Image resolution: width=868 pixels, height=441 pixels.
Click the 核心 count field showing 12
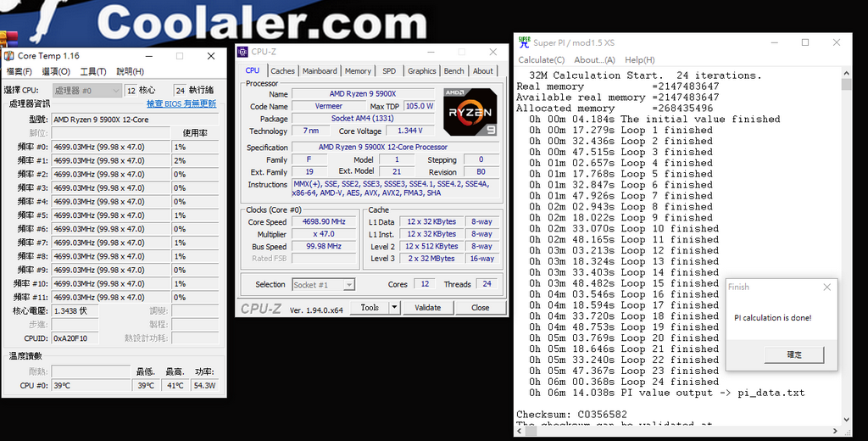[x=131, y=90]
